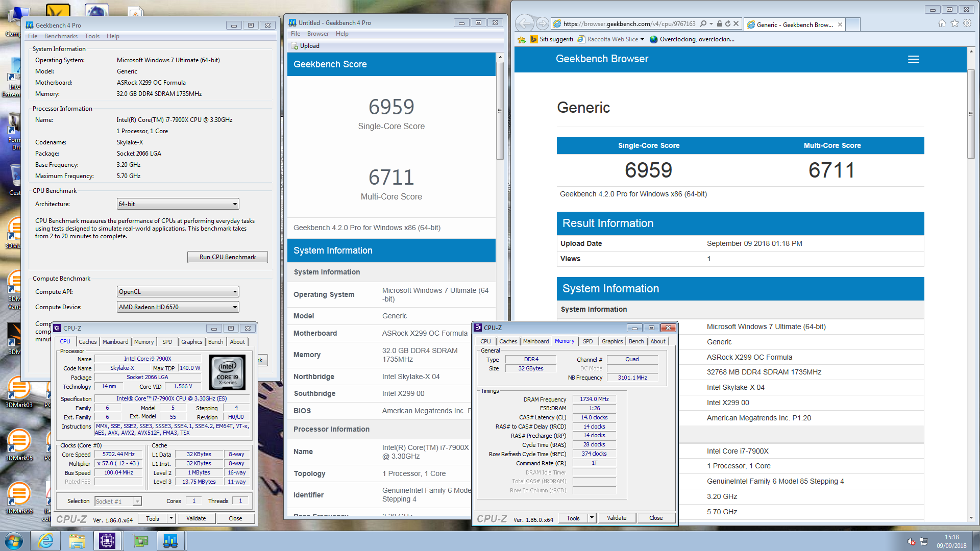Switch to Caches tab in left CPU-Z

pyautogui.click(x=88, y=342)
